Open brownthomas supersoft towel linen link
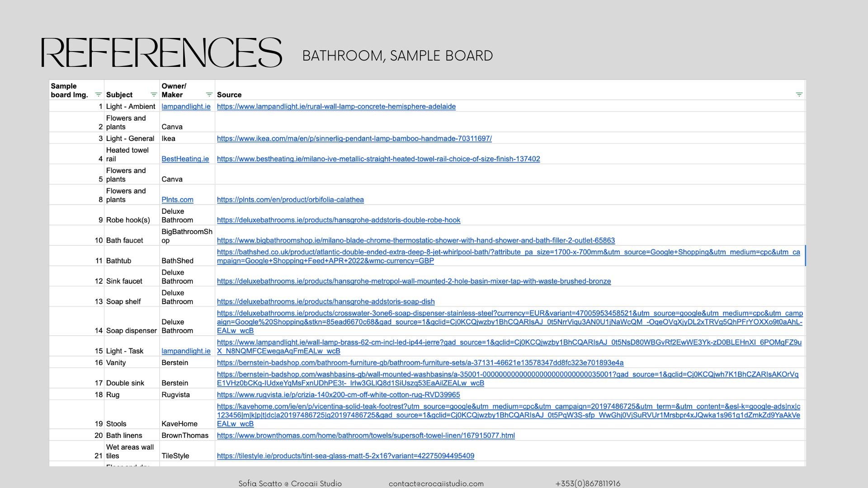The width and height of the screenshot is (868, 488). pos(365,436)
